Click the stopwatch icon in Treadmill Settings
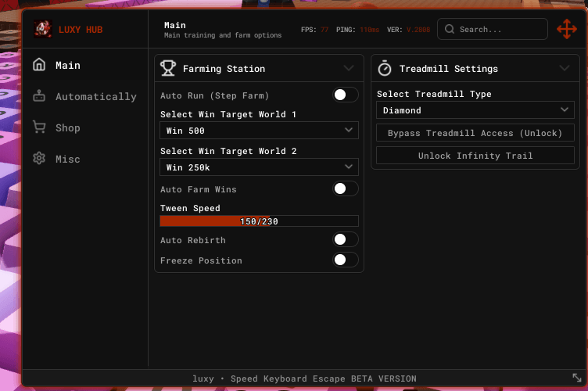 coord(385,68)
